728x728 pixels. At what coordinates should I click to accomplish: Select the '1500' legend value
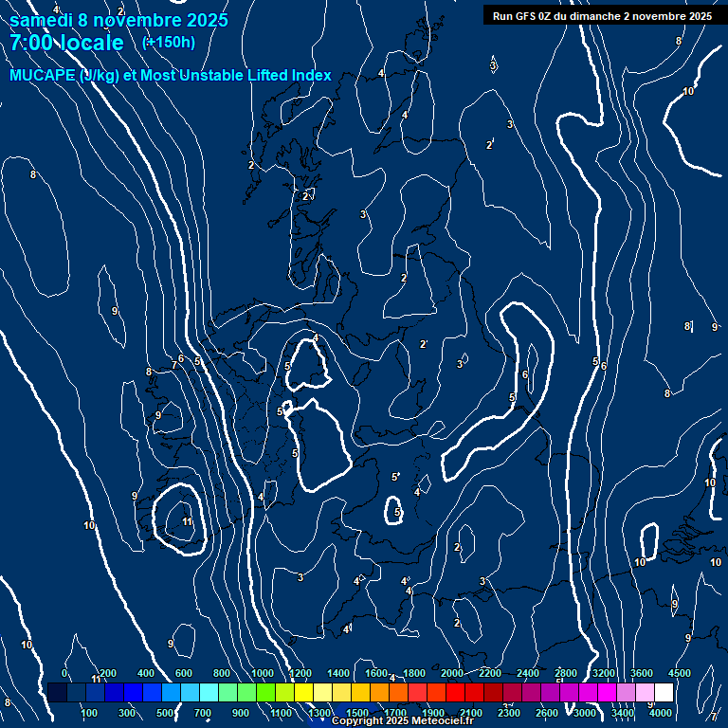point(357,713)
